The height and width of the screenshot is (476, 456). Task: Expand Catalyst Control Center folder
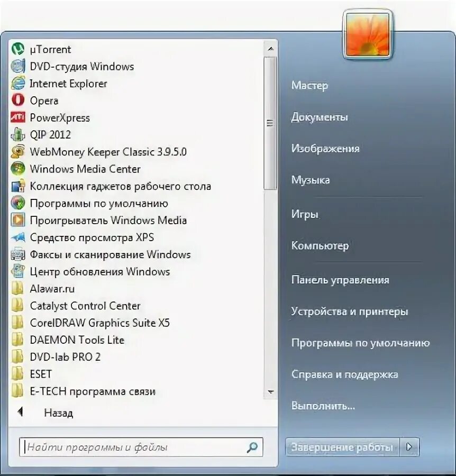17,305
